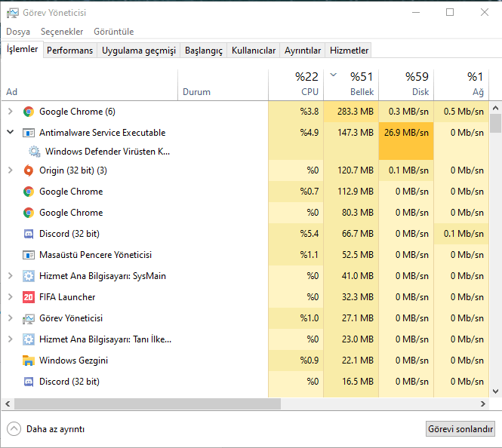Click the vertical scrollbar thumb
Screen dimensions: 502x448
tap(495, 124)
